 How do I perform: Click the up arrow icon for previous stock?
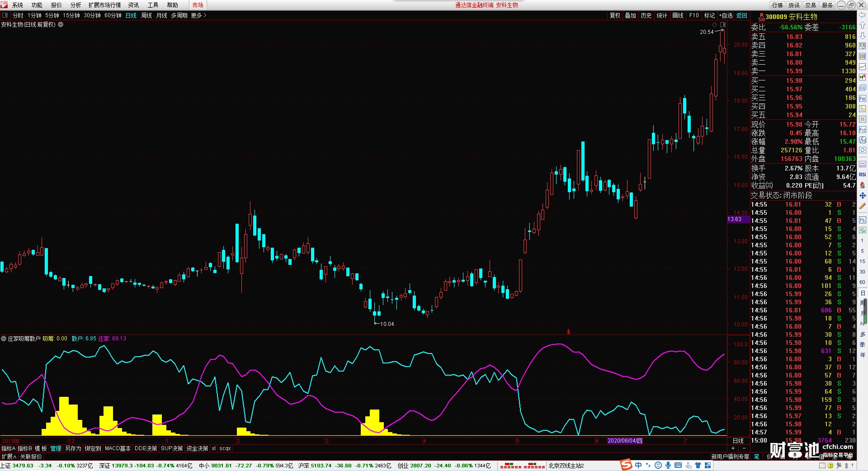(x=863, y=25)
